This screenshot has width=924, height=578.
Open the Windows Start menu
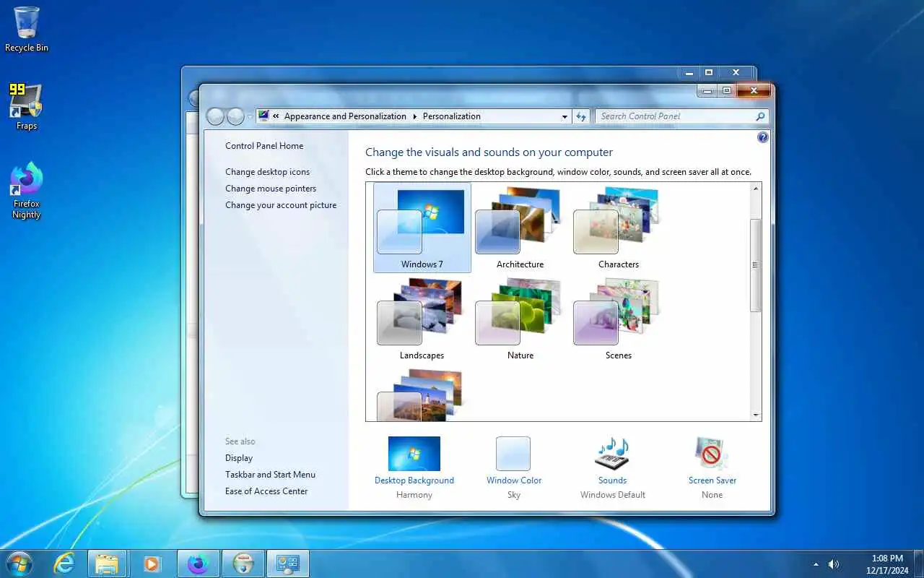19,564
